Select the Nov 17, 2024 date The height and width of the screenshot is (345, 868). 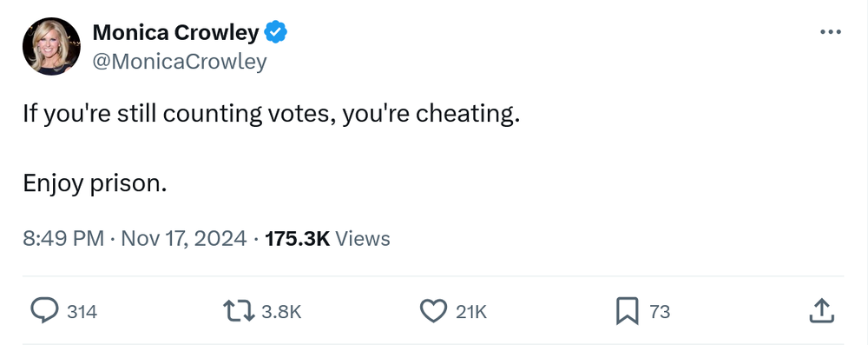click(183, 238)
